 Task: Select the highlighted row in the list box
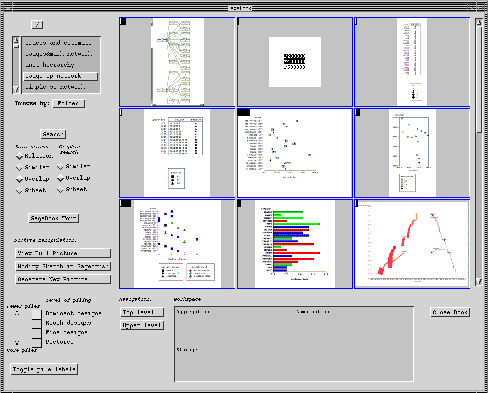pyautogui.click(x=61, y=76)
